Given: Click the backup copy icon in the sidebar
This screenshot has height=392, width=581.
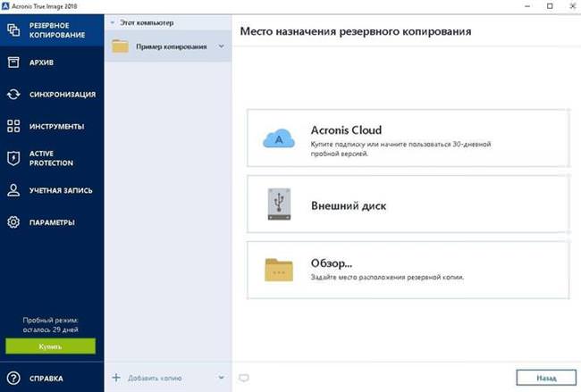Looking at the screenshot, I should coord(13,30).
